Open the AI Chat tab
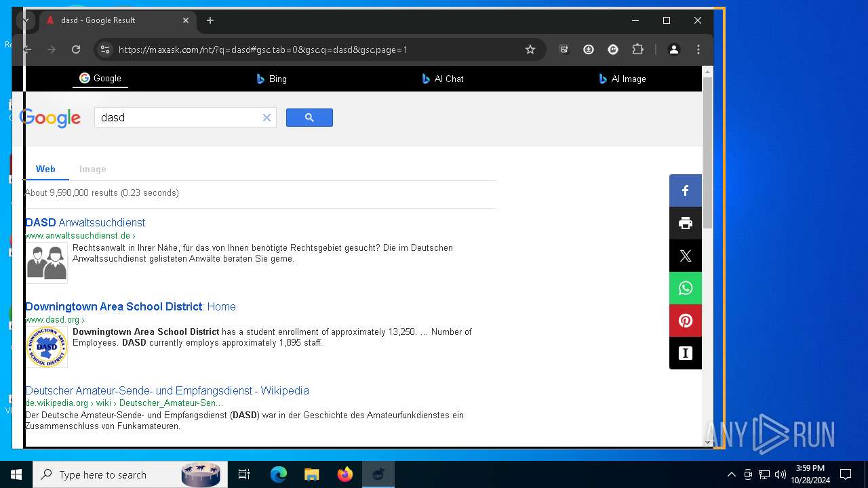The width and height of the screenshot is (868, 488). coord(443,79)
